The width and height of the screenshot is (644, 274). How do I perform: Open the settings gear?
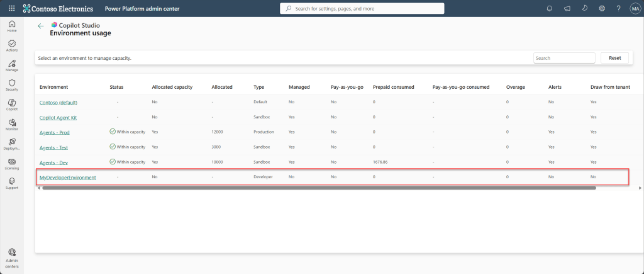point(602,8)
